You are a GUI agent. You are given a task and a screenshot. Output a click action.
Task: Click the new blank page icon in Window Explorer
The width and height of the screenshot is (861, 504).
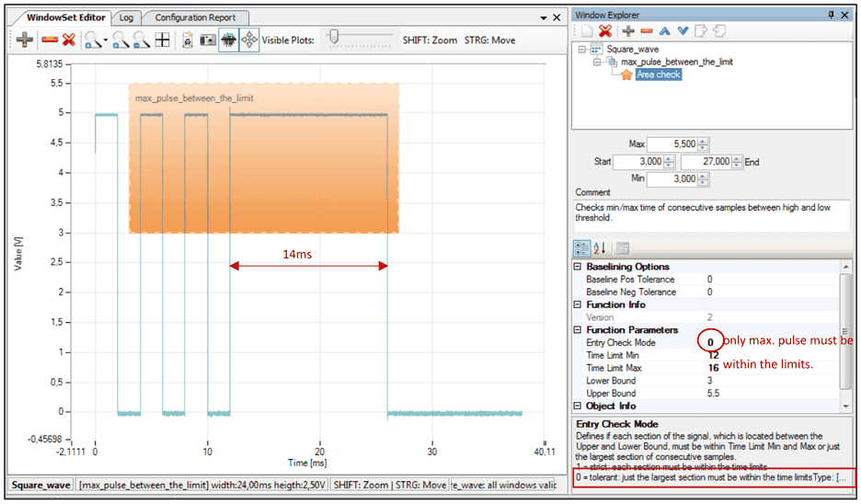(x=587, y=31)
